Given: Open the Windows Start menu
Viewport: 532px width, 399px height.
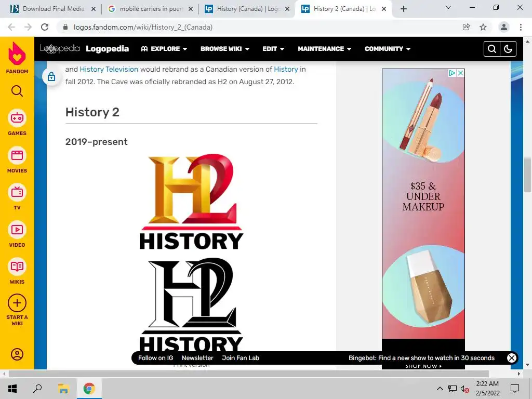Looking at the screenshot, I should click(12, 389).
